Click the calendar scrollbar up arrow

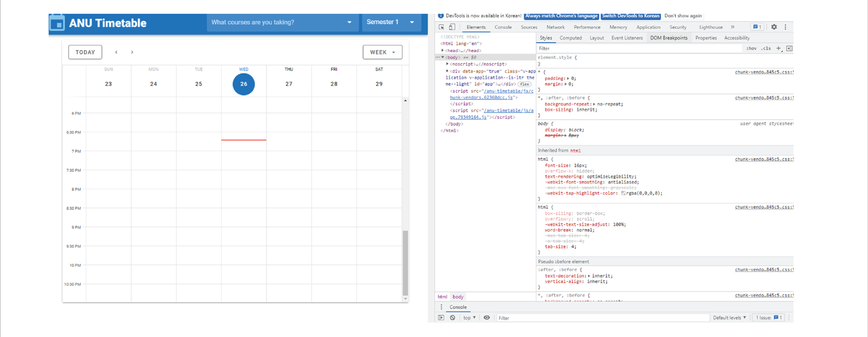pyautogui.click(x=405, y=100)
